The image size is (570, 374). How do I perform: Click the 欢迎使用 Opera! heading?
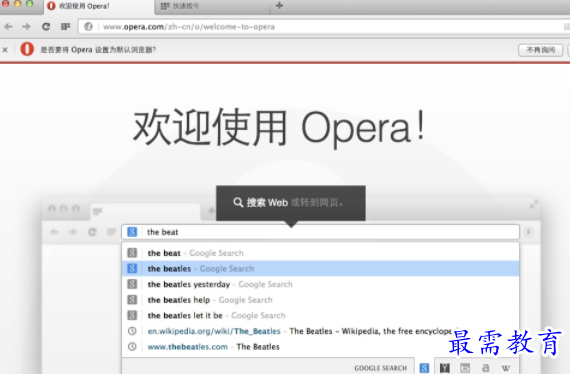[279, 128]
